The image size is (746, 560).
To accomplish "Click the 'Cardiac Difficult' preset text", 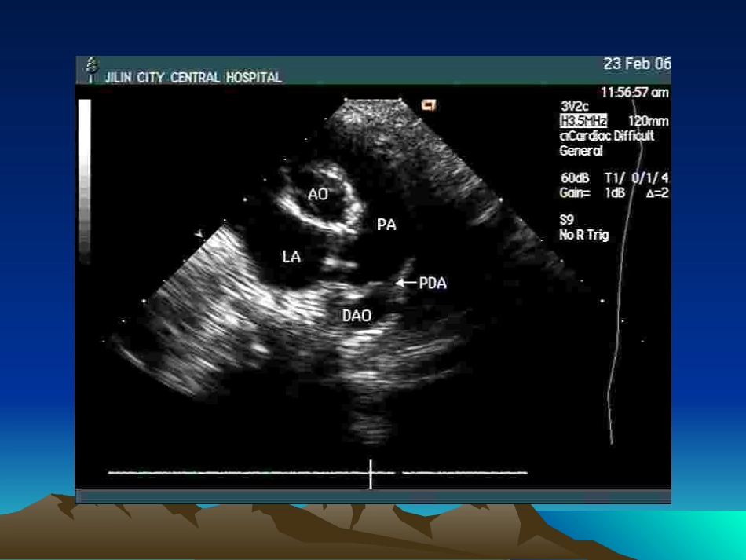I will coord(606,136).
